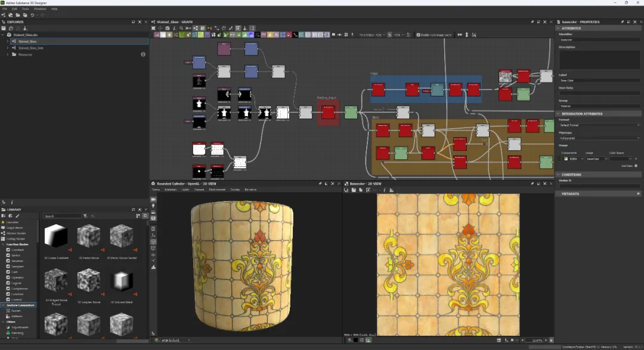Viewport: 644px width, 350px height.
Task: Toggle Enable node image cache checkbox
Action: tap(418, 35)
